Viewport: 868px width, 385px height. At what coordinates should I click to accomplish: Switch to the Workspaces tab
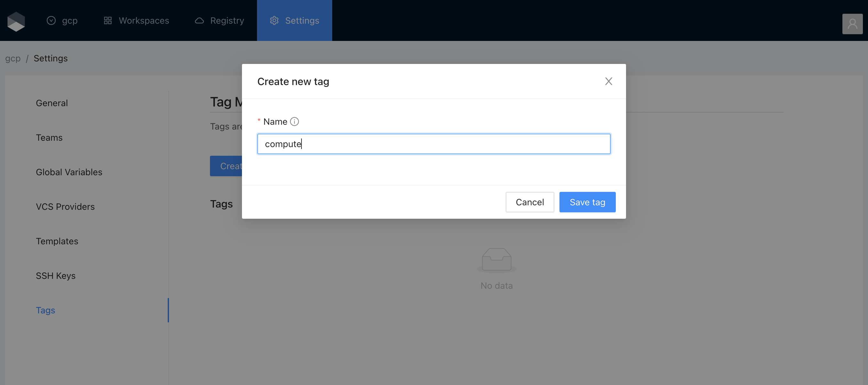(x=143, y=21)
